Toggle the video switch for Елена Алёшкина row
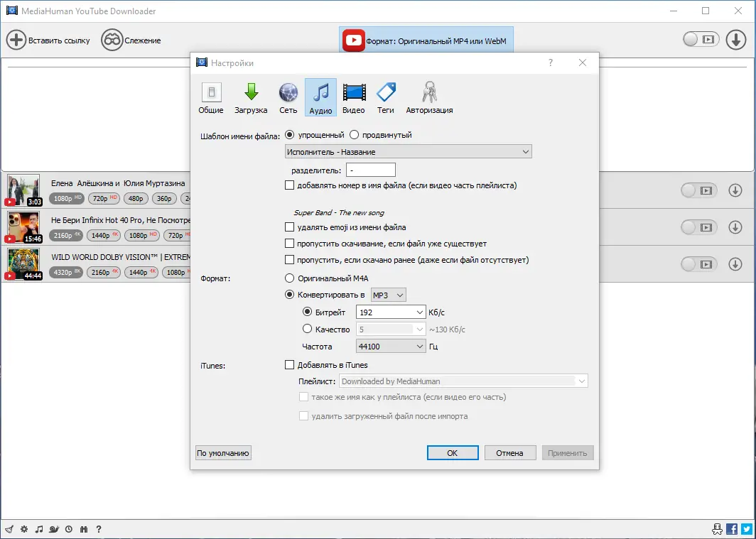 pyautogui.click(x=699, y=190)
